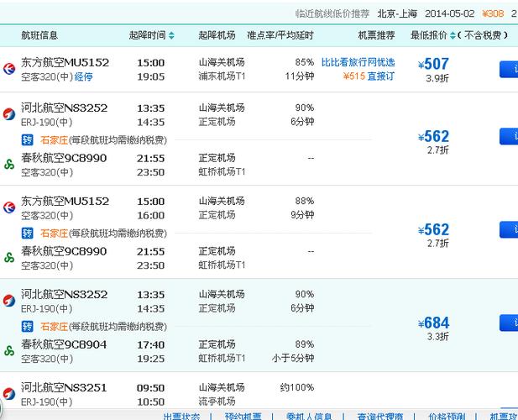Click Spring Airlines logo of 9C8990 under NS3252 13:35 ¥562

(9, 165)
